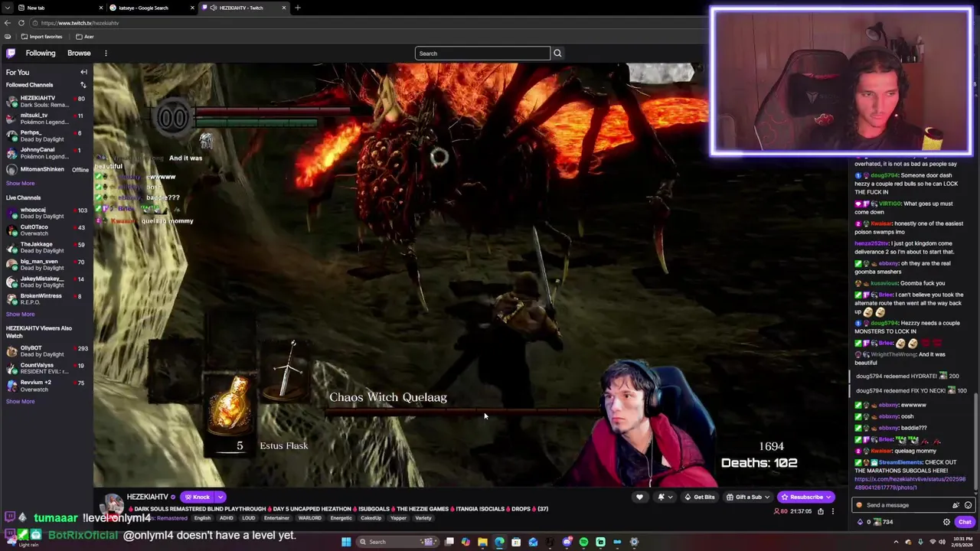Click the taskbar Search box

pos(399,542)
